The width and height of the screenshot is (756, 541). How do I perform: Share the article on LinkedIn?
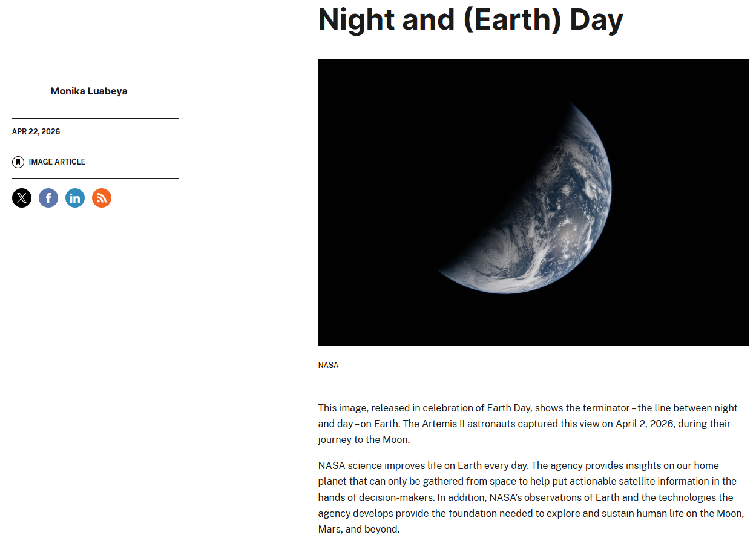coord(75,198)
